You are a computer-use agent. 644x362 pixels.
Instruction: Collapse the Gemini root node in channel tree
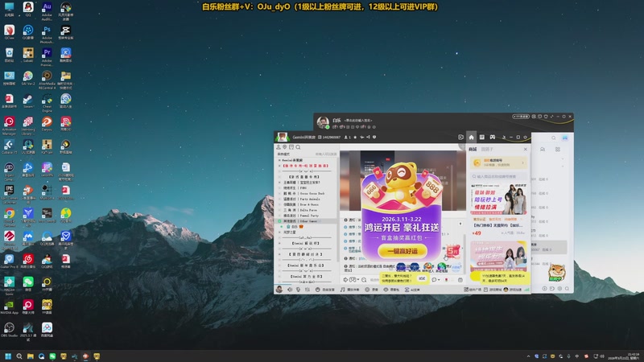(x=279, y=160)
